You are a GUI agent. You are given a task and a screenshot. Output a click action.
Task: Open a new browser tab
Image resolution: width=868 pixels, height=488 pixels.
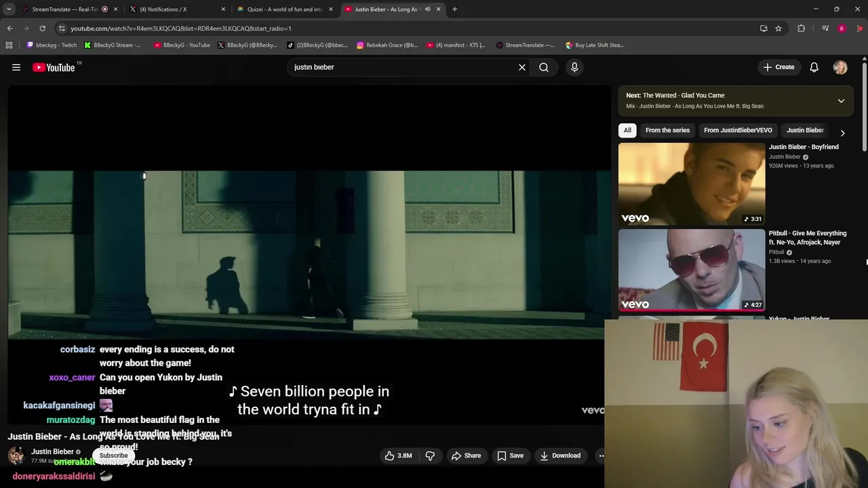click(x=454, y=9)
